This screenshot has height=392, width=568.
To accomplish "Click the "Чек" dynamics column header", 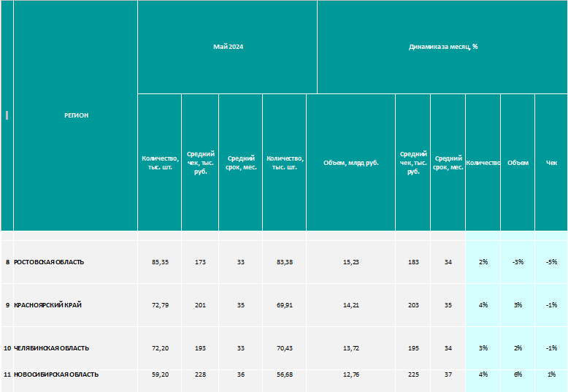I will 551,163.
